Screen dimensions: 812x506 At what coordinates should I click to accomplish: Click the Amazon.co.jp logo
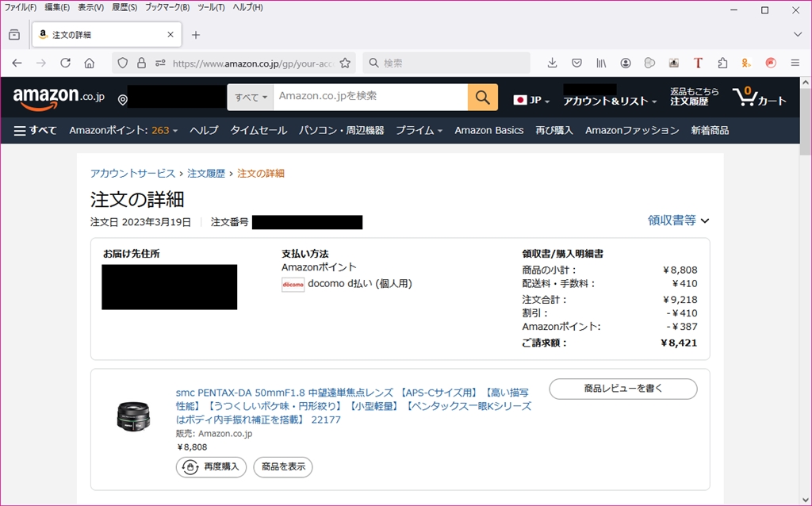tap(59, 98)
